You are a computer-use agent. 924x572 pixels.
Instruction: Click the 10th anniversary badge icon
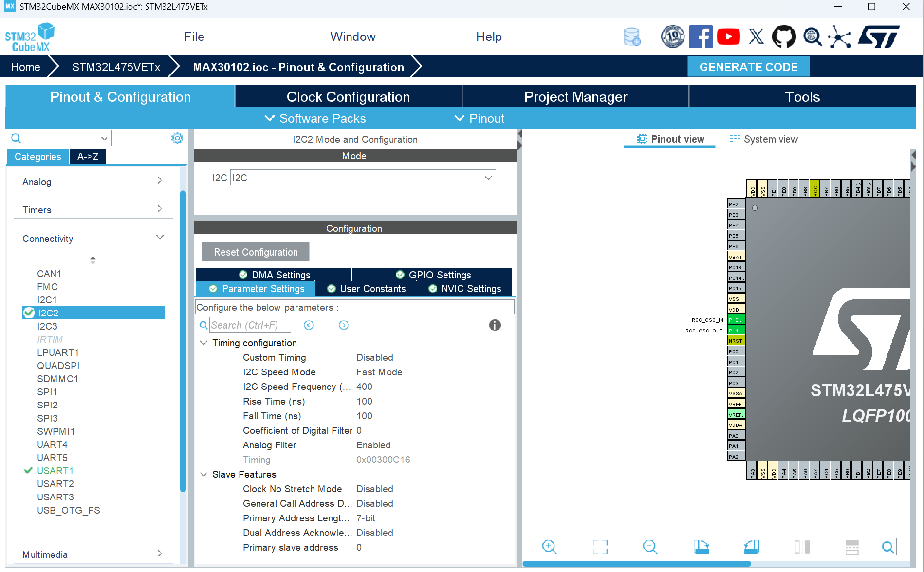point(673,37)
